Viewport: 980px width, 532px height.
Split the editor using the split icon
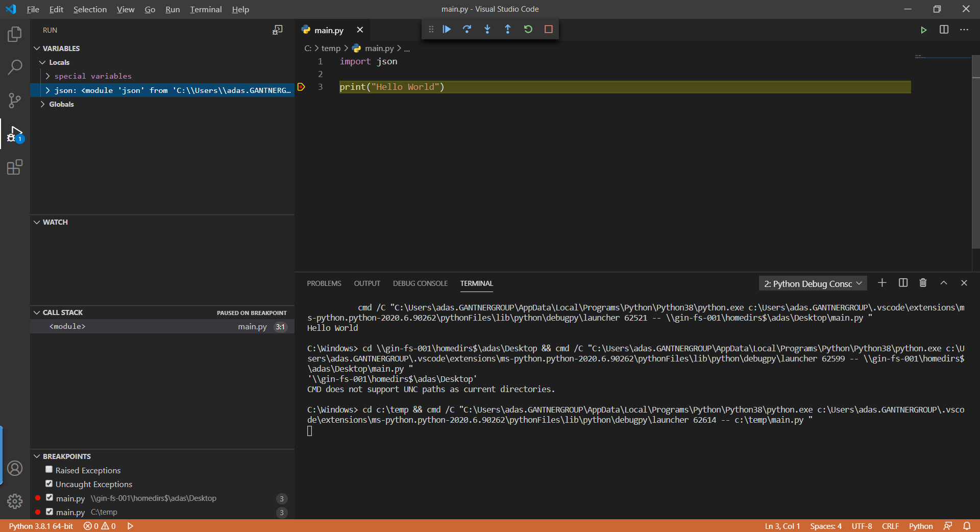click(944, 30)
